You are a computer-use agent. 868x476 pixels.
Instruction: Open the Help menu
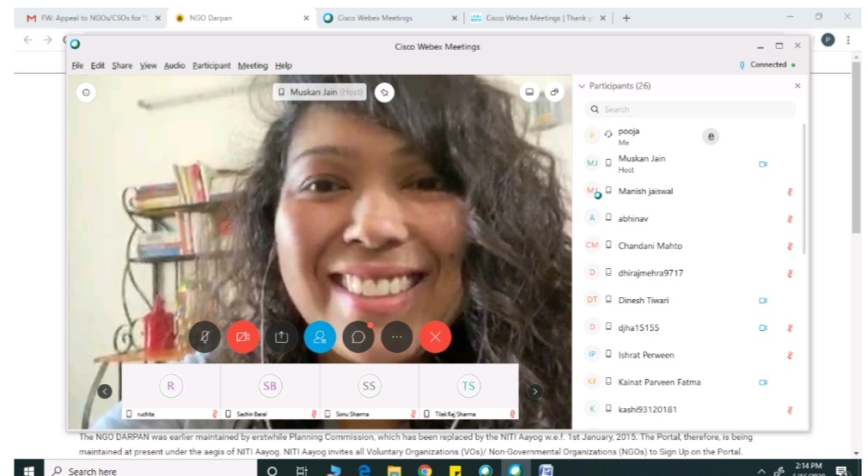click(284, 65)
